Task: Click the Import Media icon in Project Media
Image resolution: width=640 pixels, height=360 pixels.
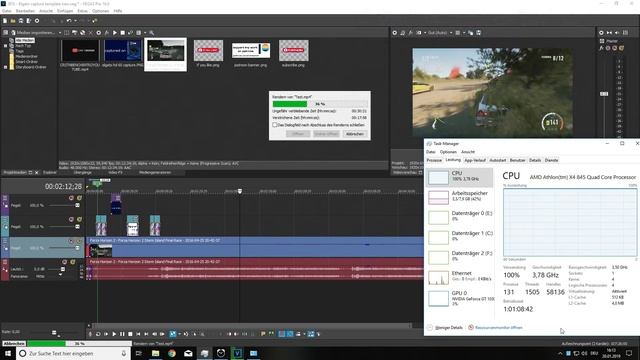Action: click(x=14, y=33)
